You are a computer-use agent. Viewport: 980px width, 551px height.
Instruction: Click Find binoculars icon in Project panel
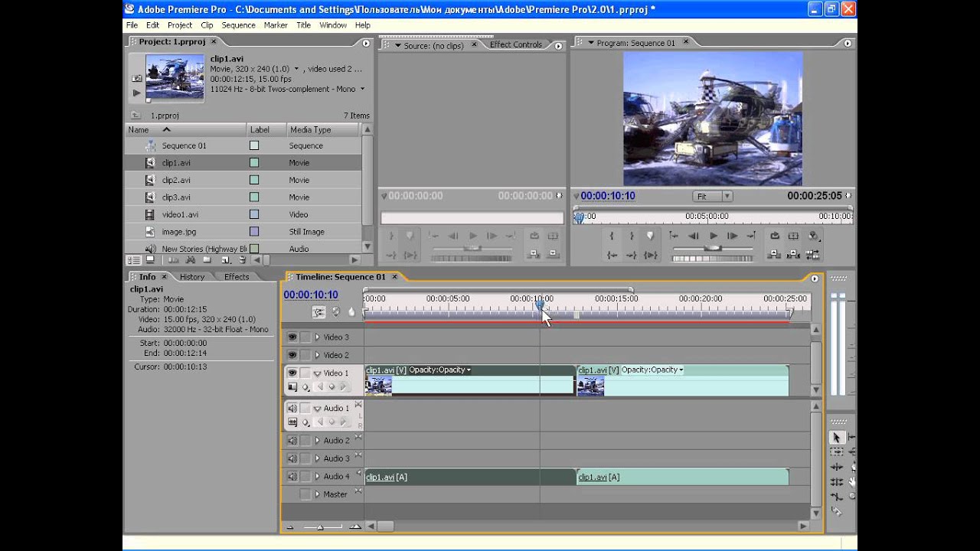pos(190,260)
